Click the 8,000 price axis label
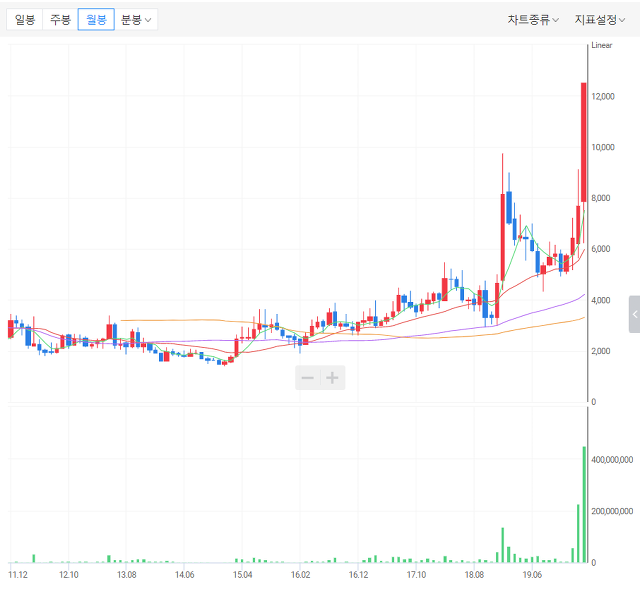The image size is (640, 589). coord(601,198)
